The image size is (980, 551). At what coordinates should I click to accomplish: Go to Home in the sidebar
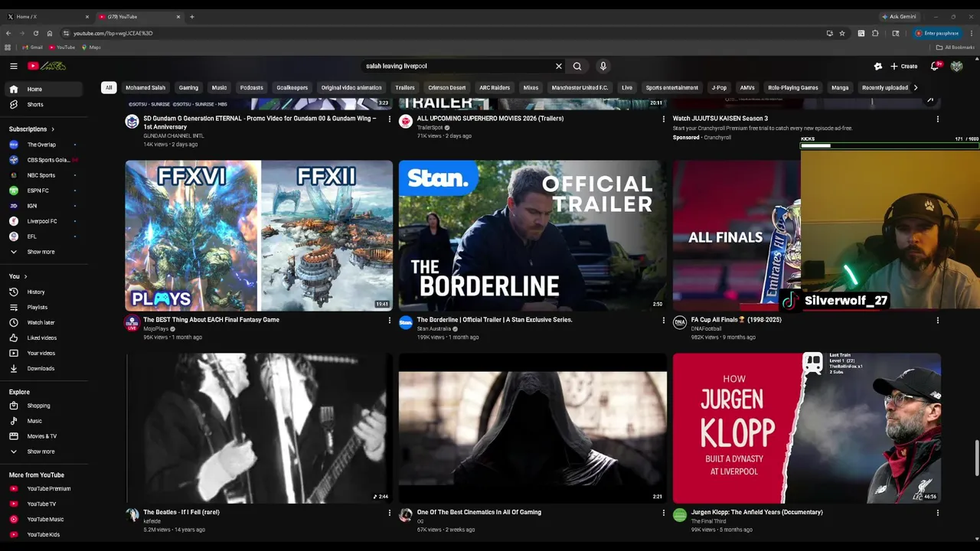point(44,89)
